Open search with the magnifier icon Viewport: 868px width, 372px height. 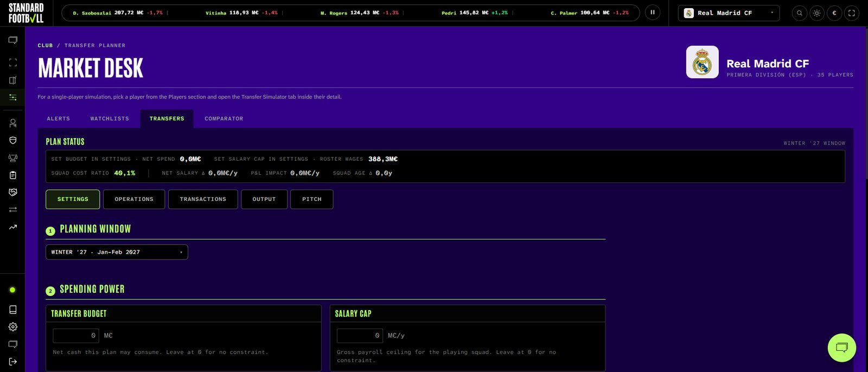pyautogui.click(x=800, y=13)
